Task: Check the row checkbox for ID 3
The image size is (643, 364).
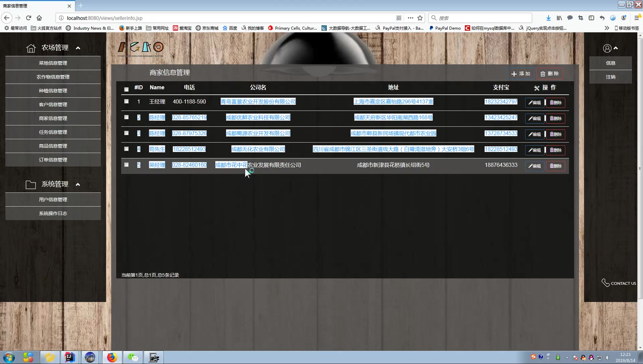Action: [x=126, y=133]
